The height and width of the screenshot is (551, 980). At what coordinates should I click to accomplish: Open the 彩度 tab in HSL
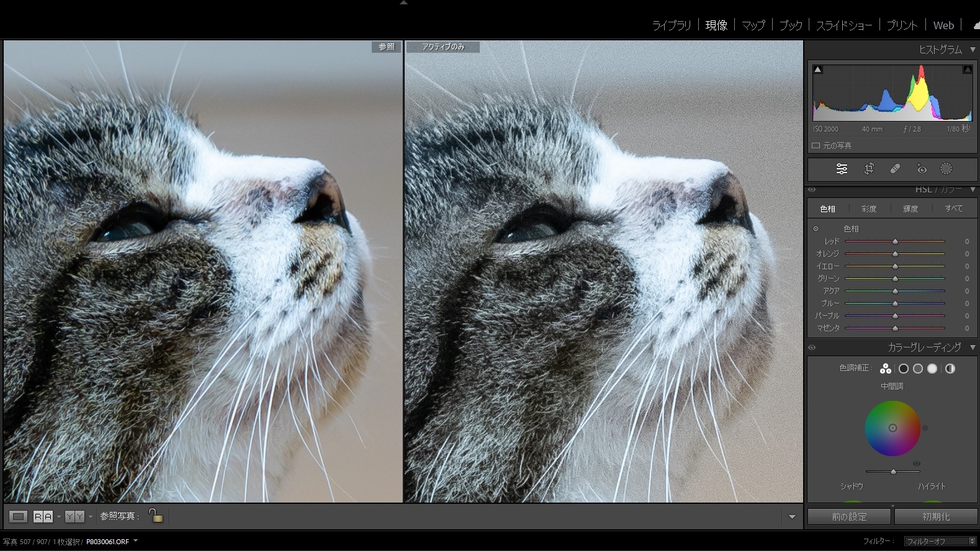coord(869,209)
